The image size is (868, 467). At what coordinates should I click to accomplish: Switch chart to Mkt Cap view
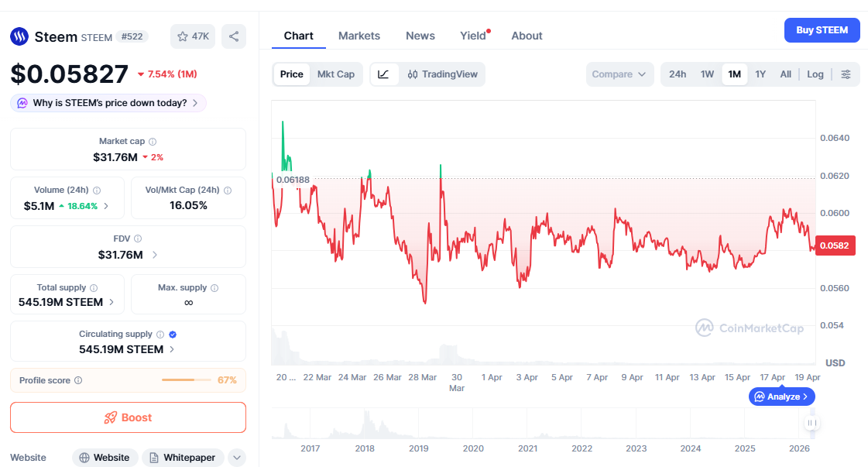click(336, 74)
